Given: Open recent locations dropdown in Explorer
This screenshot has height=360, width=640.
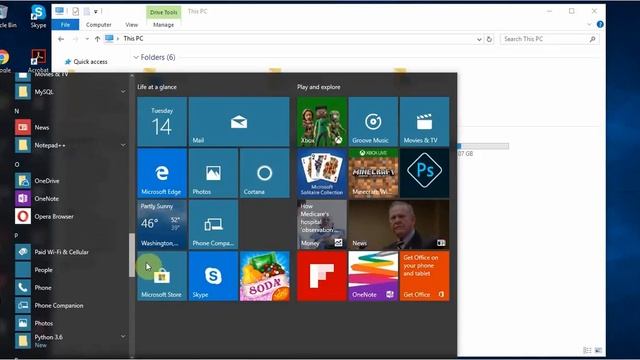Looking at the screenshot, I should point(87,39).
